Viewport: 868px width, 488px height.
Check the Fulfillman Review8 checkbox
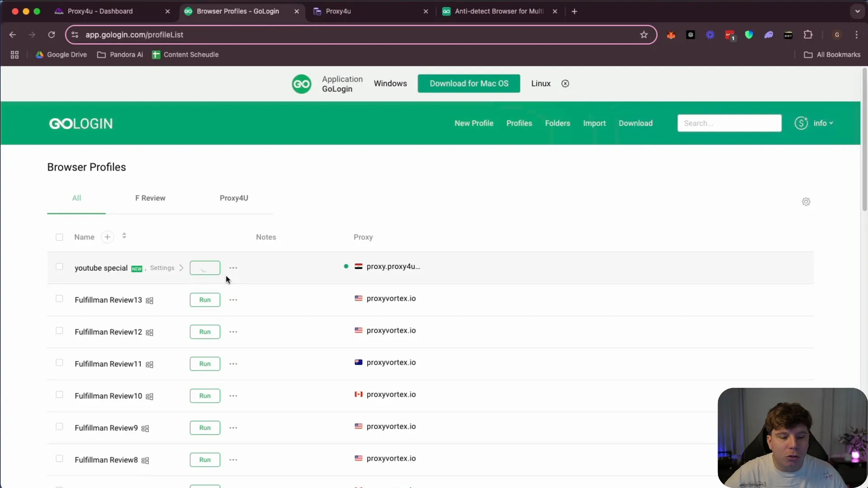point(59,459)
